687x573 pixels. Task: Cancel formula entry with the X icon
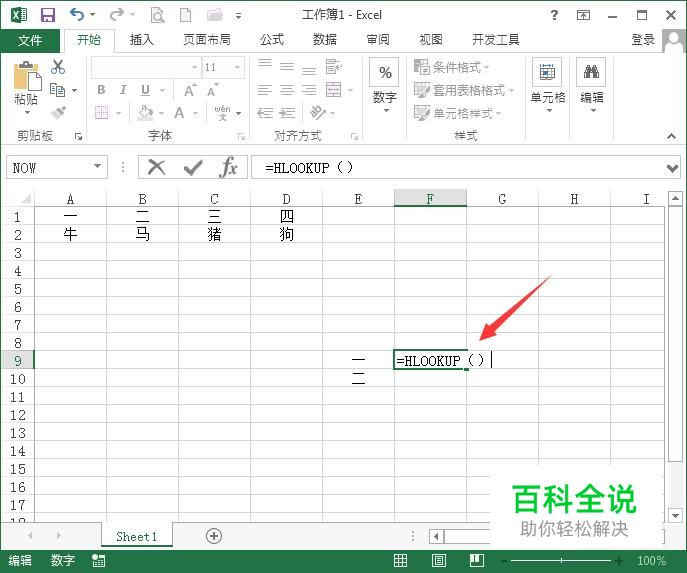(156, 167)
